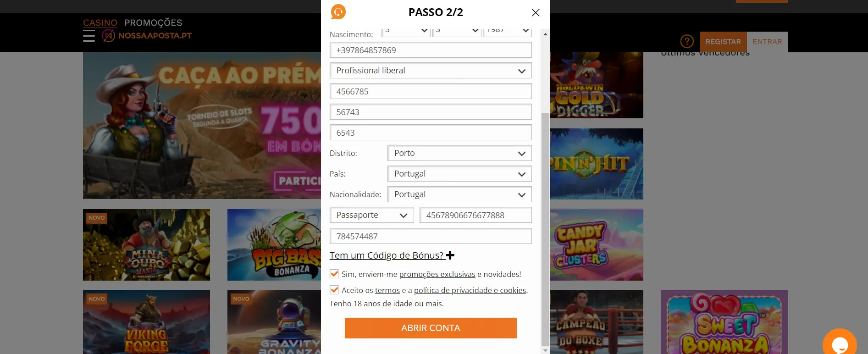868x354 pixels.
Task: Close the Passo 2/2 registration dialog
Action: click(x=536, y=12)
